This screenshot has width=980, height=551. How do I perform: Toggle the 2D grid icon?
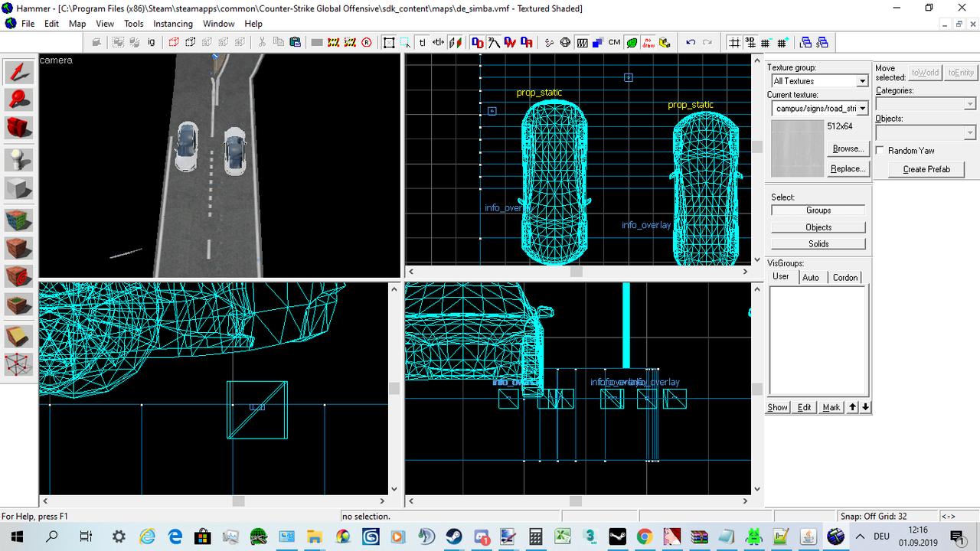point(734,43)
